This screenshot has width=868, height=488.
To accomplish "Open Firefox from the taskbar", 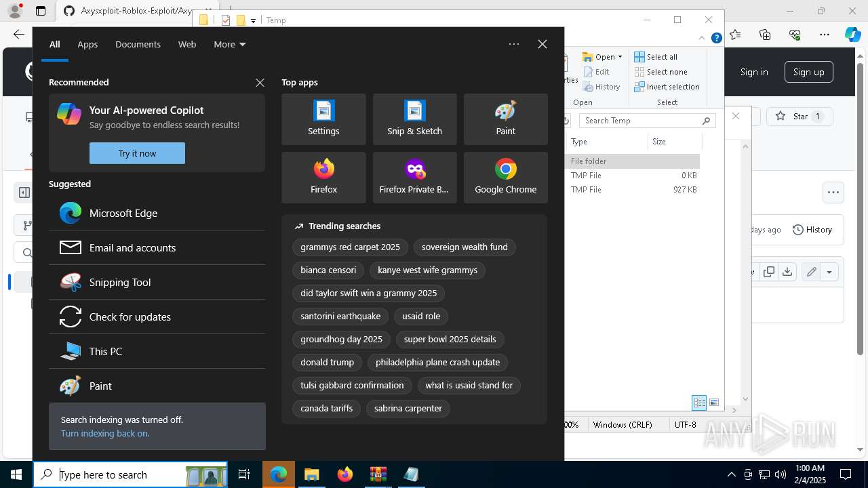I will pyautogui.click(x=344, y=474).
